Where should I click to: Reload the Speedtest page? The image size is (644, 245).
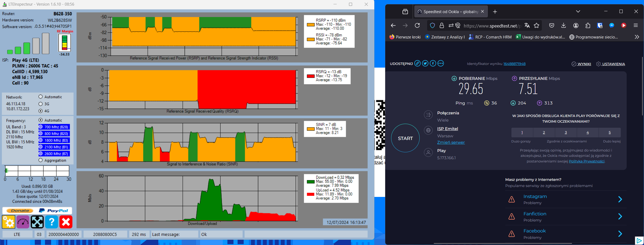pos(417,25)
